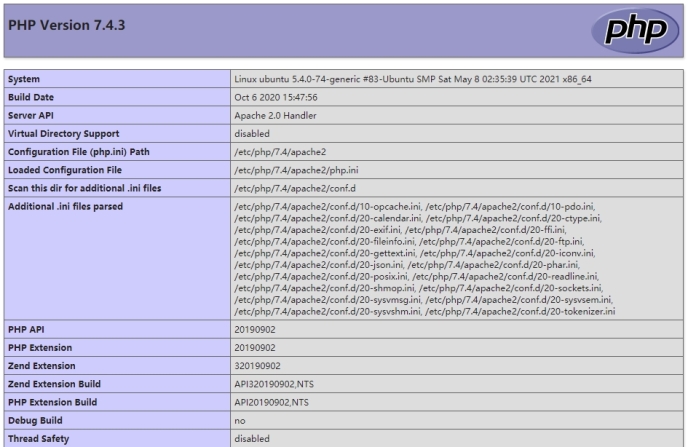This screenshot has width=688, height=447.
Task: Click the 10-pdo.ini file path
Action: pos(510,206)
